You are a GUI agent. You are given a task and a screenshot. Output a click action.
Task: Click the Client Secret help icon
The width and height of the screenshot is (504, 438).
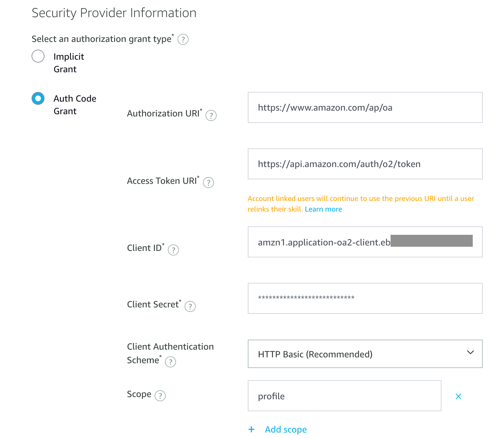[x=190, y=307]
